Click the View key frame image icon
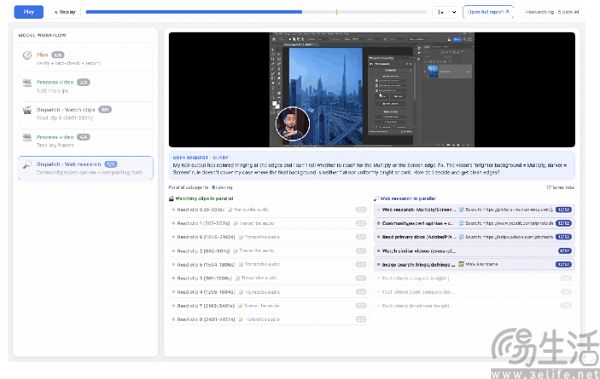The width and height of the screenshot is (600, 379). click(x=461, y=264)
